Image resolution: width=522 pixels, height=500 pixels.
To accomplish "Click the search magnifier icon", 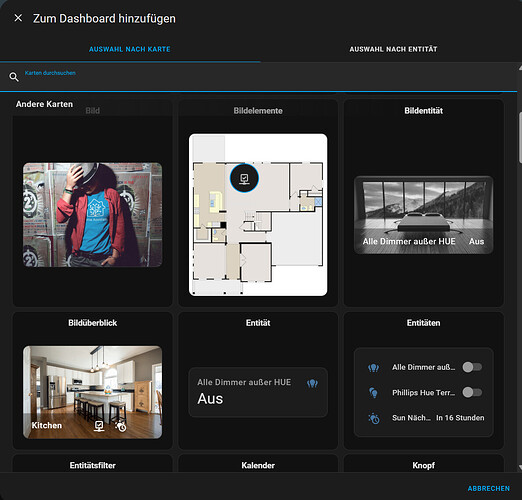I will (14, 77).
